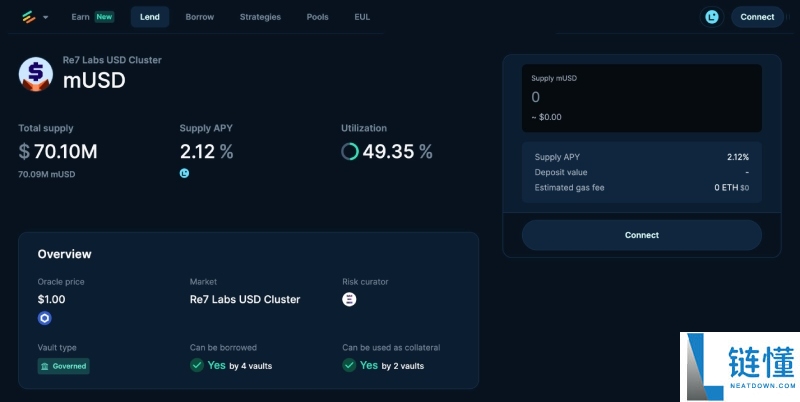Click the '0 ETH' estimated gas fee value

pyautogui.click(x=726, y=188)
